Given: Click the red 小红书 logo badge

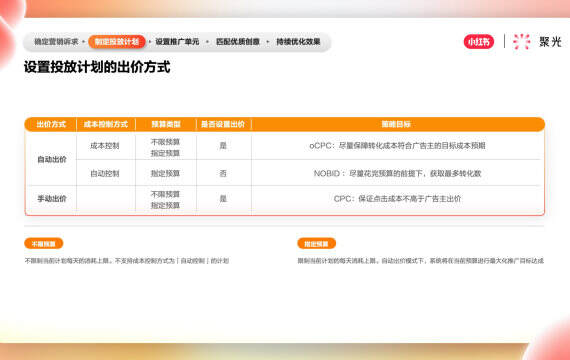Looking at the screenshot, I should click(479, 42).
